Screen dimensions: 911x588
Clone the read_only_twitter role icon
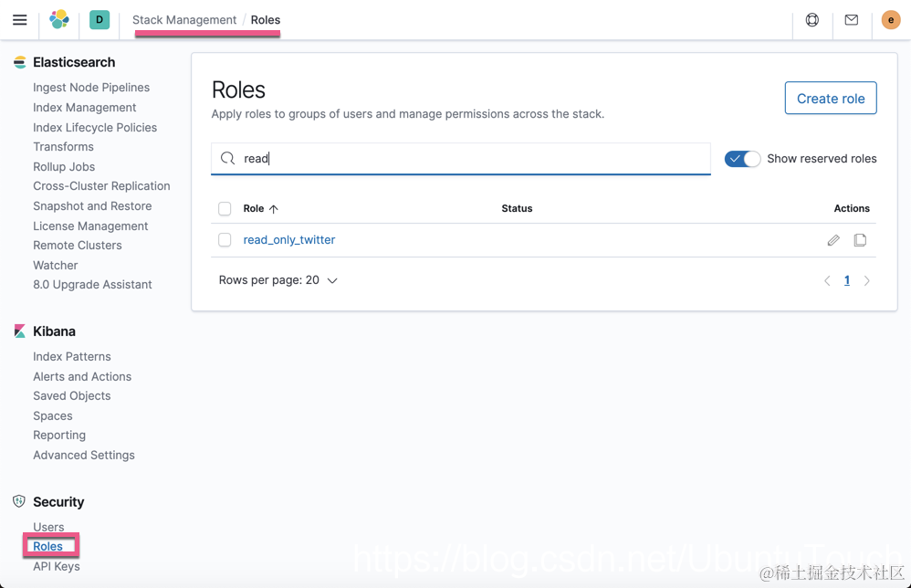pos(860,240)
